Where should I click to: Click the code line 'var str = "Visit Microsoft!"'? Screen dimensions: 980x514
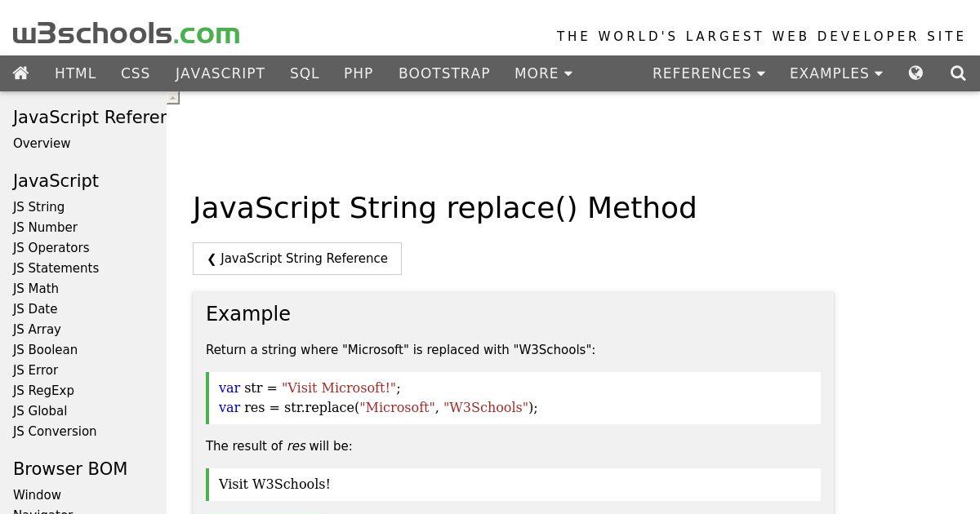click(x=310, y=388)
